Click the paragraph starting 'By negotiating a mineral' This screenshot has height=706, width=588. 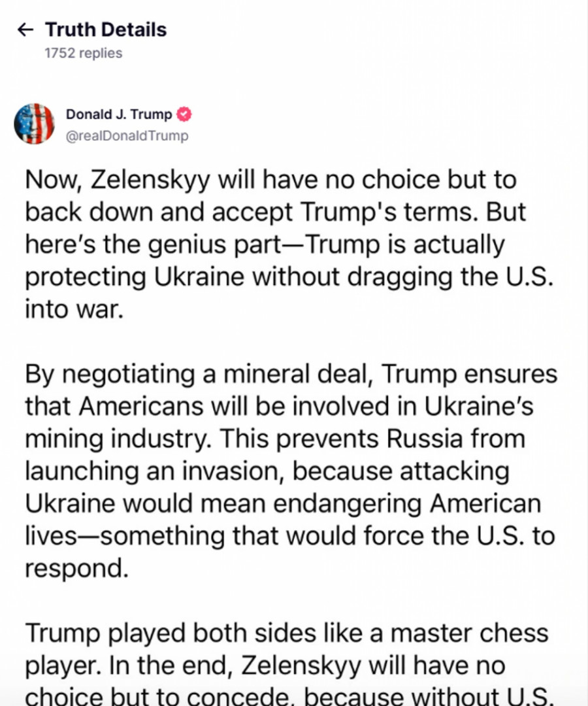click(287, 471)
